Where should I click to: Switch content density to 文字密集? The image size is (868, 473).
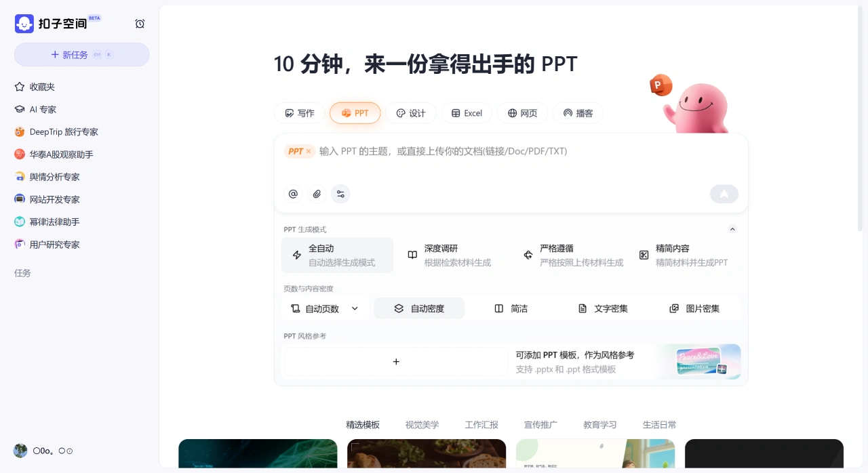[604, 308]
